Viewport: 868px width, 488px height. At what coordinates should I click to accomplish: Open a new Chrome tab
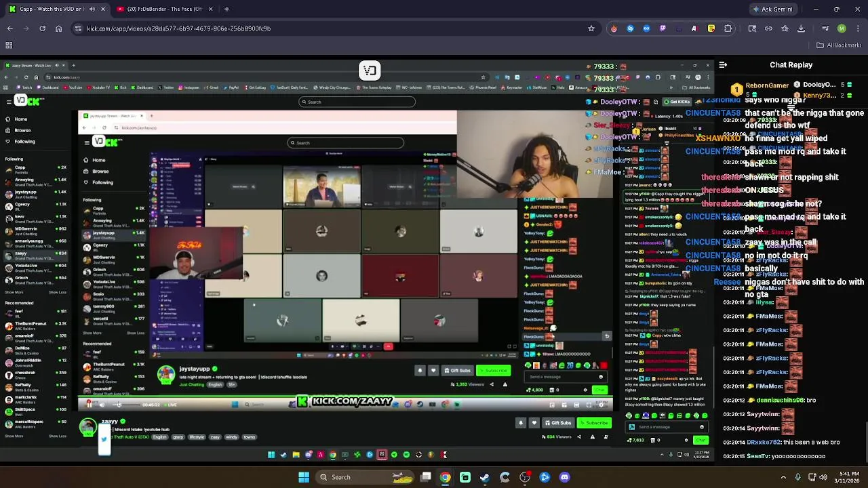(x=226, y=9)
